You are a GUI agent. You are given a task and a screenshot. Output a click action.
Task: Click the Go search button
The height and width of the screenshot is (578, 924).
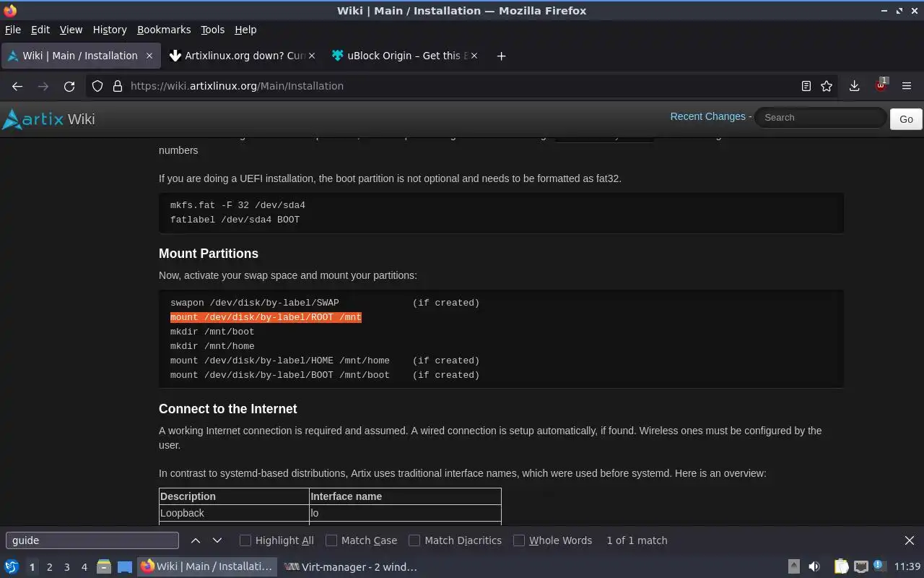click(906, 119)
